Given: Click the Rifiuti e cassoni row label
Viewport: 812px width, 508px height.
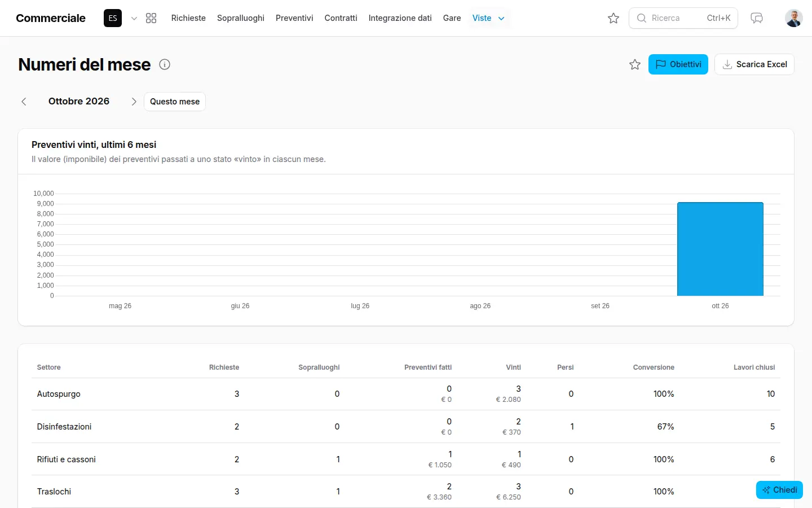Looking at the screenshot, I should pyautogui.click(x=67, y=459).
